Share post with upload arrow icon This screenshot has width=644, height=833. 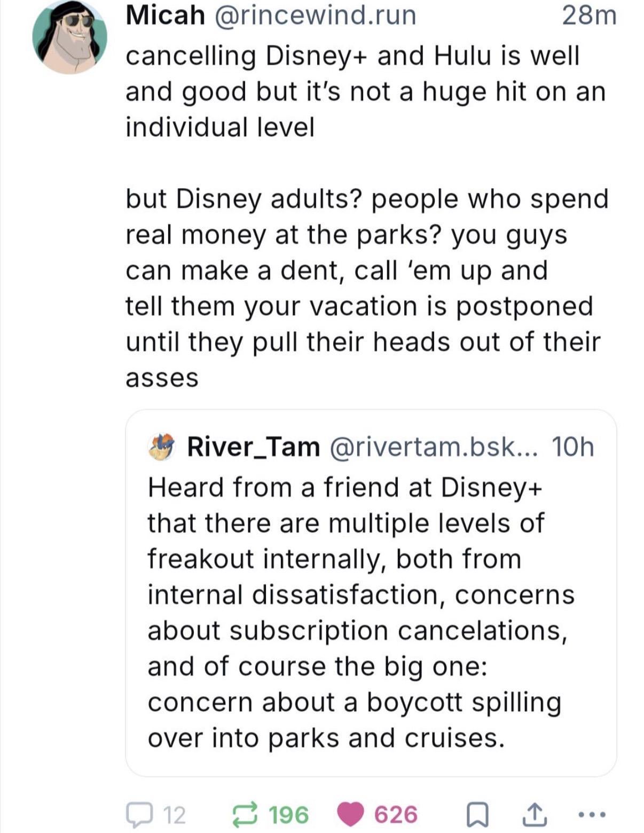535,815
